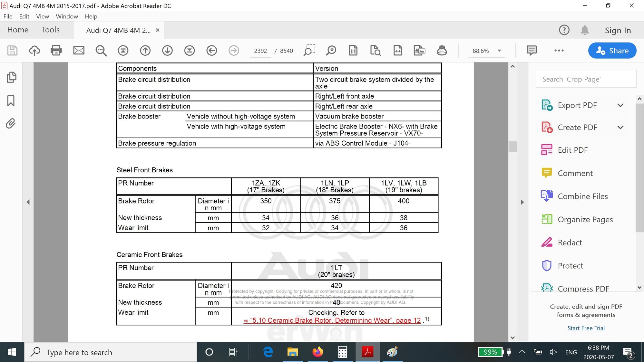
Task: Open the View menu
Action: 42,16
